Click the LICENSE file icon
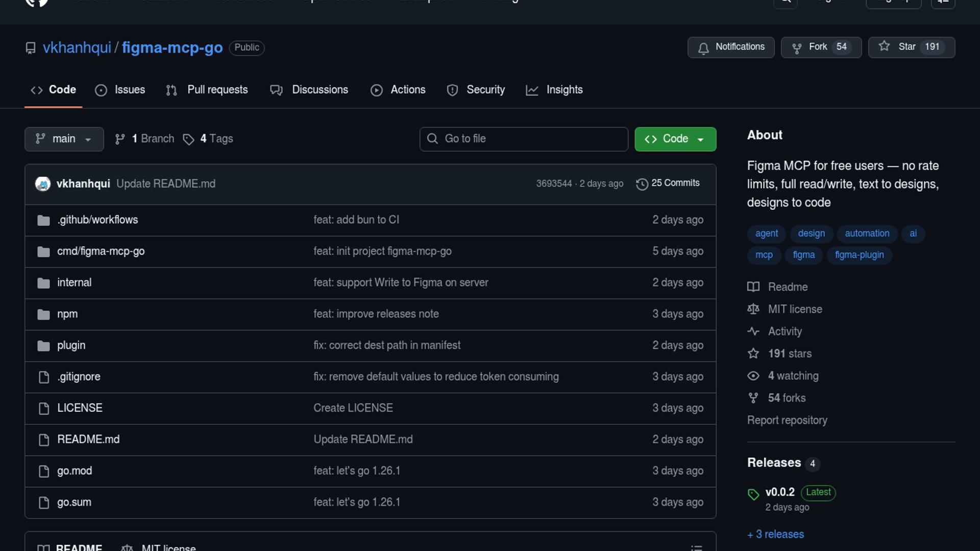Viewport: 980px width, 551px height. coord(44,409)
